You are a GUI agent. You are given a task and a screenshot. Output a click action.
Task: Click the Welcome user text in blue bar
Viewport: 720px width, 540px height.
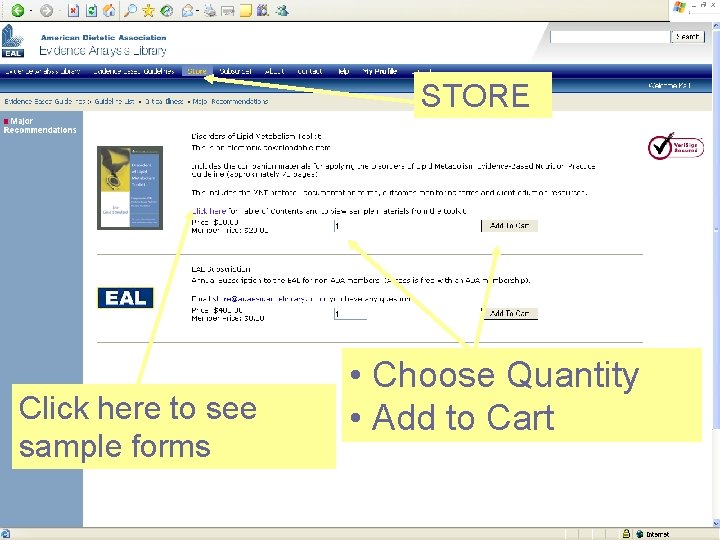(669, 85)
